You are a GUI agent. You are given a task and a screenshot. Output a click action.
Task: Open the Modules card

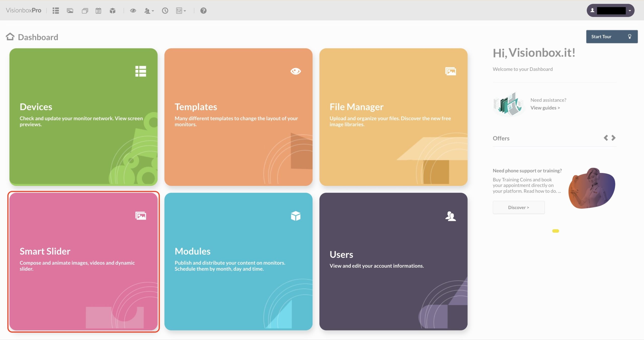(x=238, y=261)
